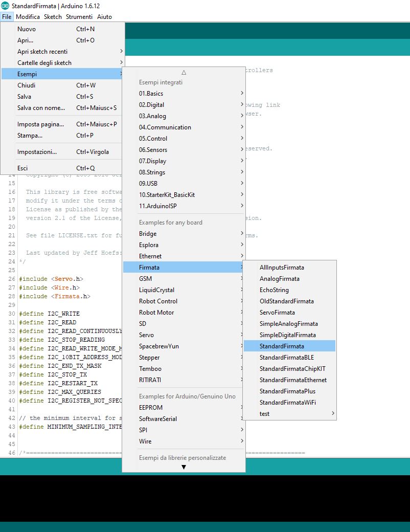Expand 10.StarterKit_BasicKit examples
This screenshot has height=532, width=410.
[184, 195]
